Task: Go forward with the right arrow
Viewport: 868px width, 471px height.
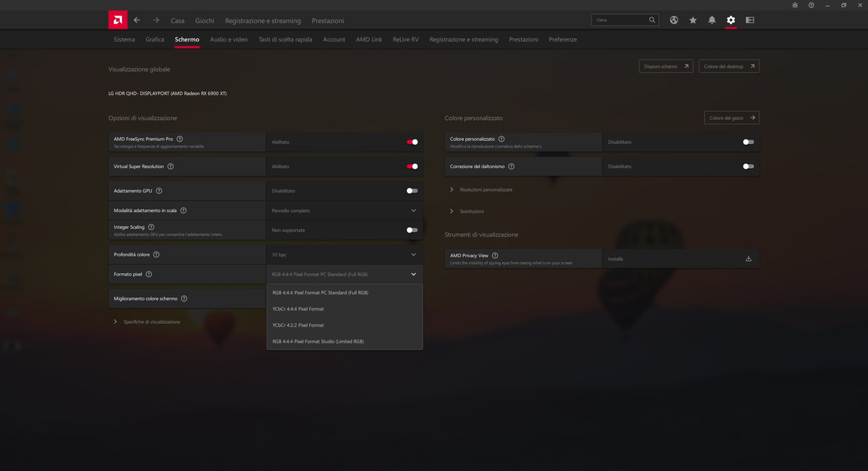Action: click(156, 20)
